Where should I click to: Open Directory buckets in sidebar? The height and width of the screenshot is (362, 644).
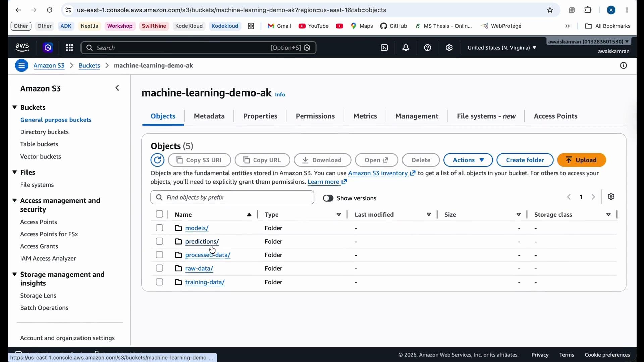[x=45, y=132]
